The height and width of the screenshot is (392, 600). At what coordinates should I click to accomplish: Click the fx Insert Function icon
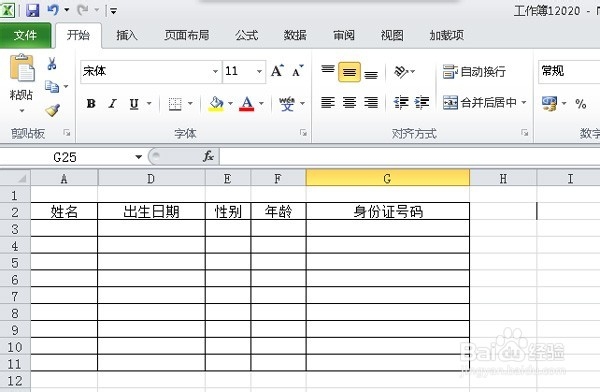point(208,156)
